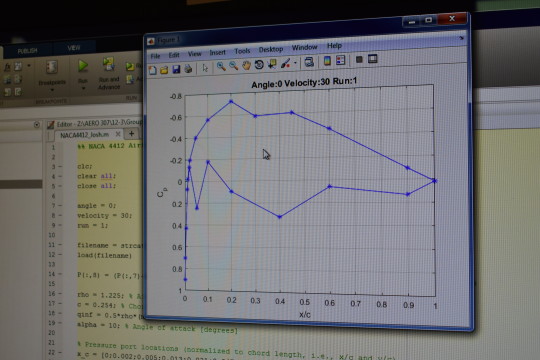Click the Run and Advance icon
This screenshot has height=360, width=540.
click(x=108, y=64)
